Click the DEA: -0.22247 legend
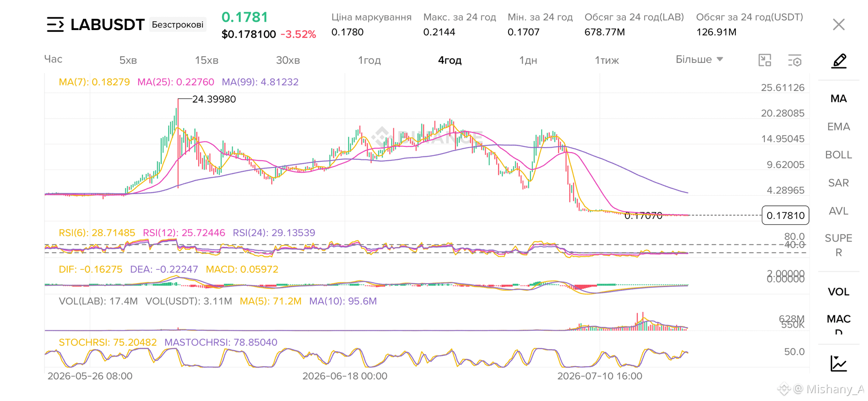This screenshot has height=401, width=868. click(x=164, y=269)
